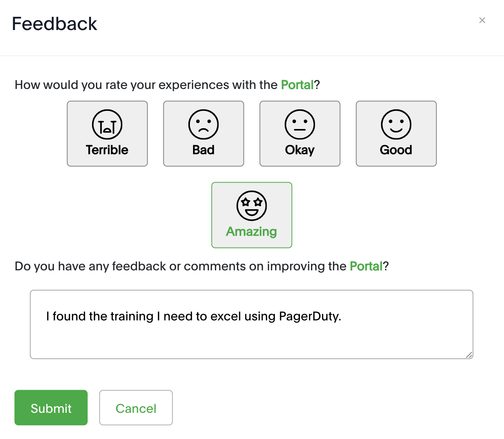Click the Bad rating label text
The height and width of the screenshot is (439, 504).
coord(203,150)
